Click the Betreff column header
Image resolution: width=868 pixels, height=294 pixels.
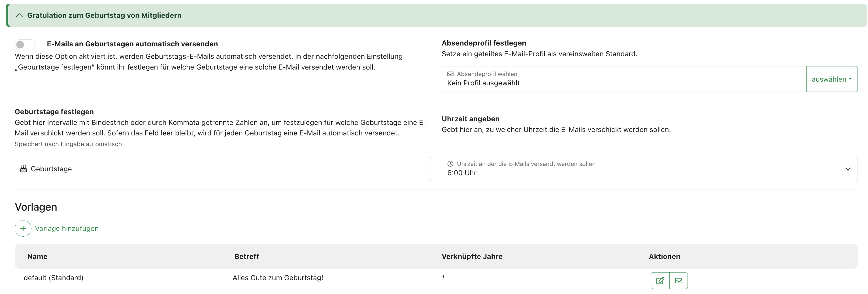point(247,256)
